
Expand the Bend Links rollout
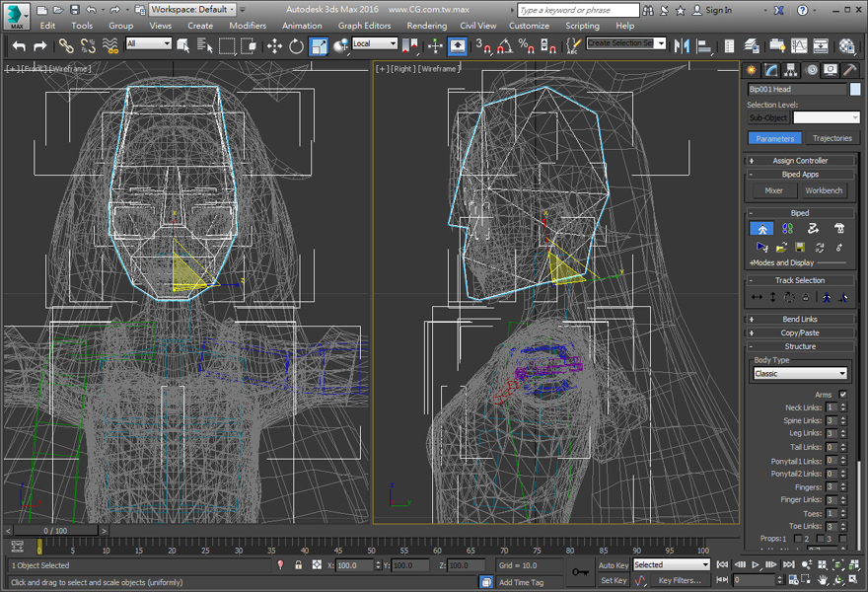point(799,319)
